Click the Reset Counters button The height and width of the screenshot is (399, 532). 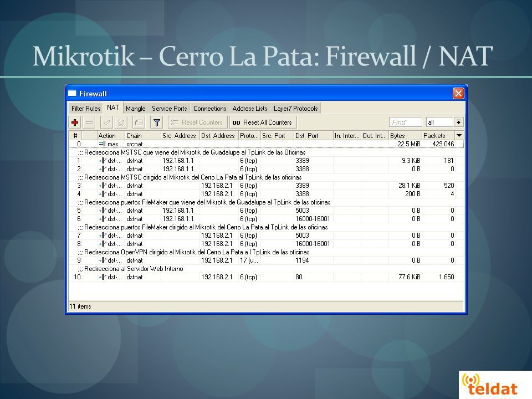click(197, 122)
